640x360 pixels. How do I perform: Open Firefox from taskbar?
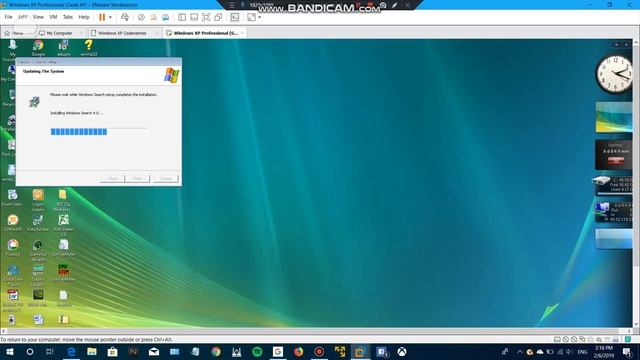[298, 351]
